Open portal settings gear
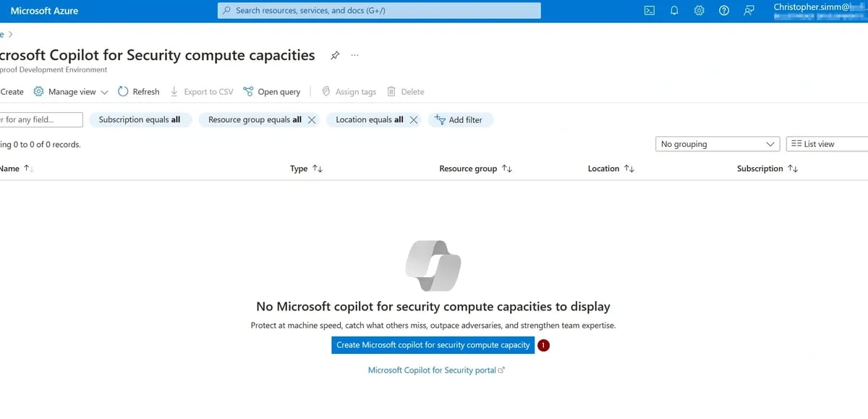The width and height of the screenshot is (868, 419). coord(699,10)
